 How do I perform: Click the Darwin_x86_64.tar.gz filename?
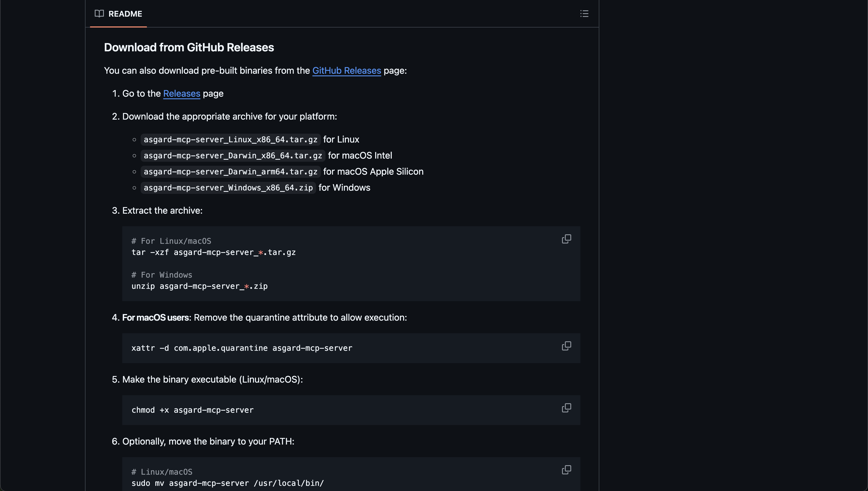coord(233,155)
